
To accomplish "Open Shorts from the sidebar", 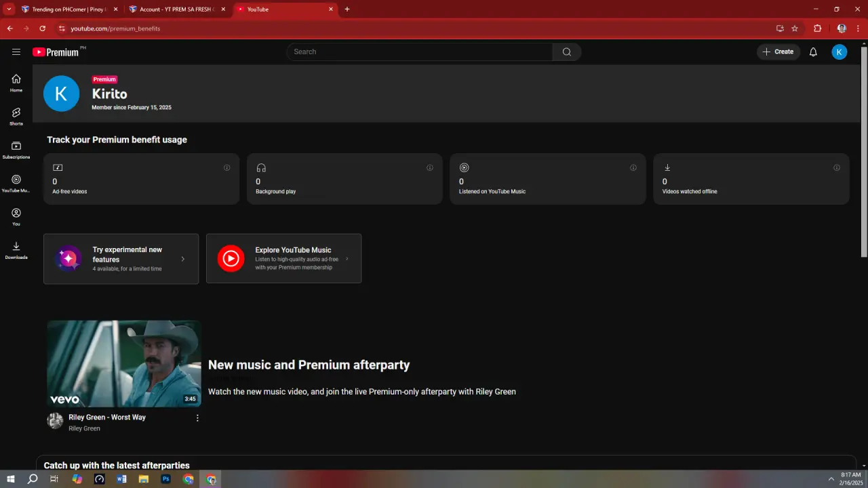I will (16, 117).
